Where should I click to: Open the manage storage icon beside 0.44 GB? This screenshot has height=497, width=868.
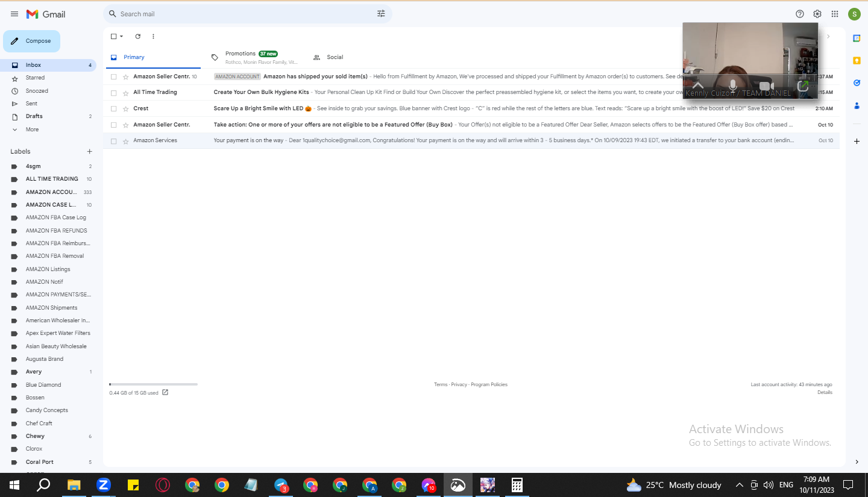(x=165, y=392)
